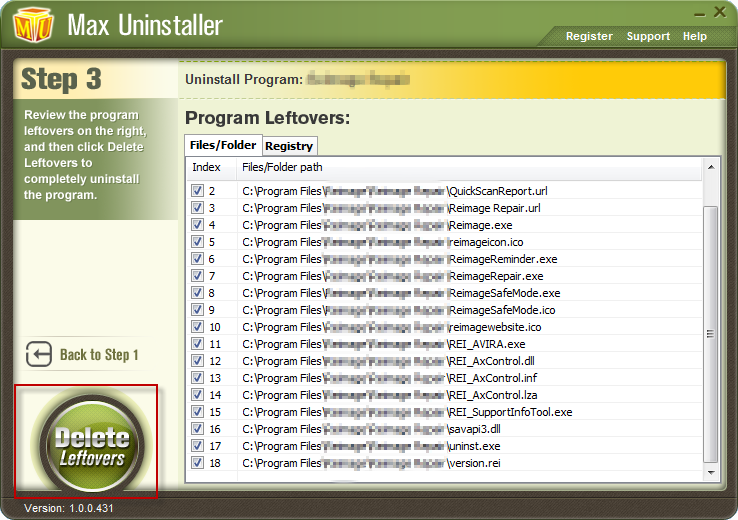Toggle checkbox for ReimageRepair.exe row 7
The height and width of the screenshot is (520, 738).
tap(198, 275)
